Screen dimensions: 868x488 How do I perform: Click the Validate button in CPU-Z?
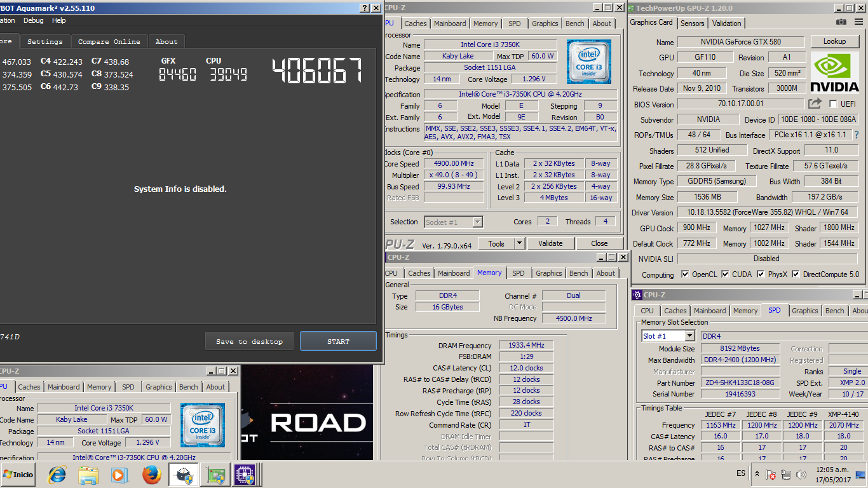550,243
